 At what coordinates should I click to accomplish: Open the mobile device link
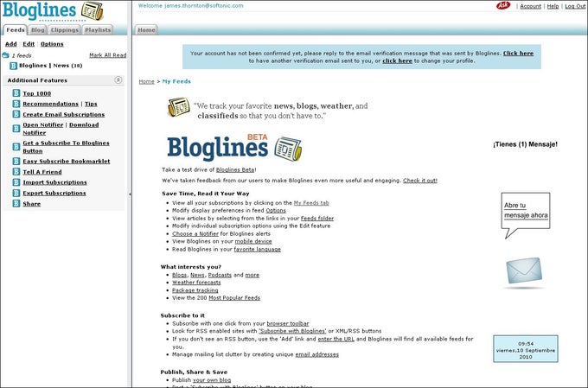click(x=253, y=241)
